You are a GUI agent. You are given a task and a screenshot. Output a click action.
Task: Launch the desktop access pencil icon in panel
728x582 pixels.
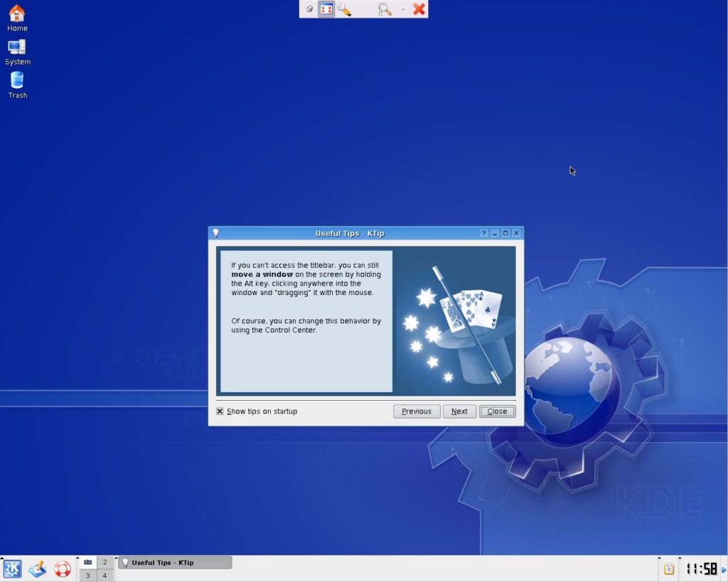point(38,568)
